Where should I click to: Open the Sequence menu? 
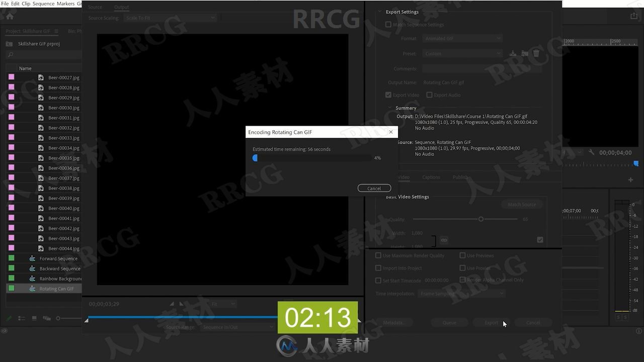[x=43, y=4]
